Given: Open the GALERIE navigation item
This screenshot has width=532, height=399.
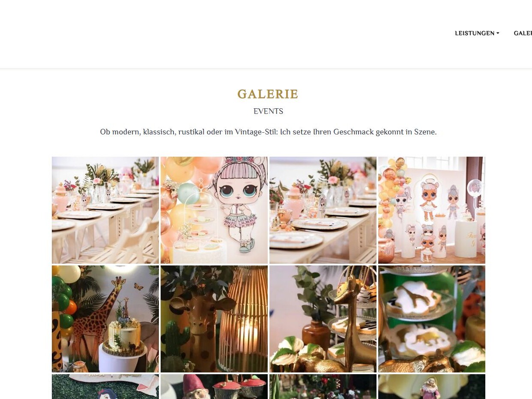Looking at the screenshot, I should click(x=523, y=33).
